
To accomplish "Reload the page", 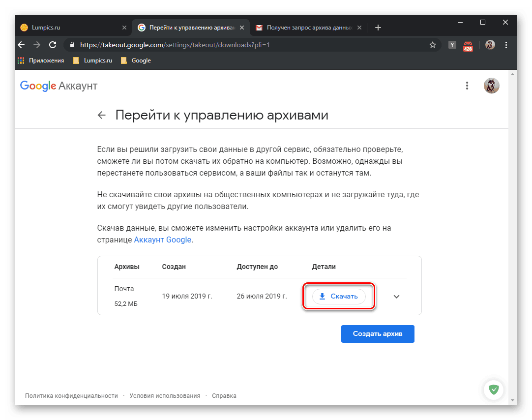I will tap(53, 45).
